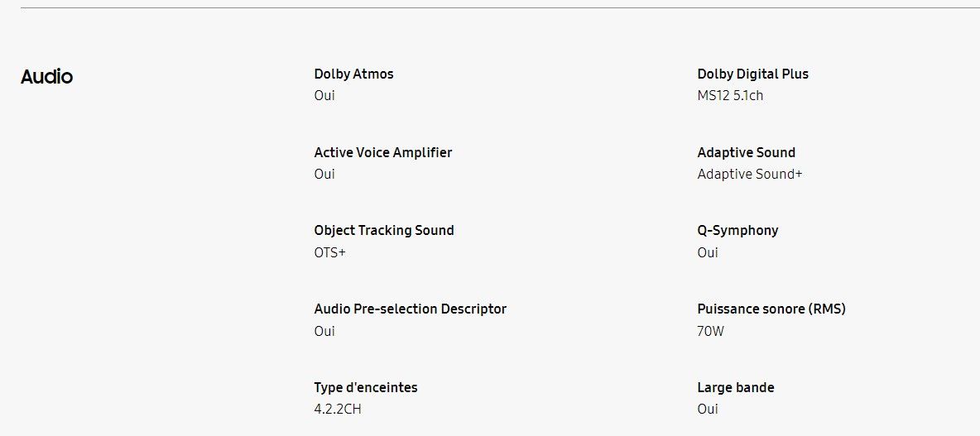
Task: Click the Dolby Digital Plus label
Action: click(752, 74)
